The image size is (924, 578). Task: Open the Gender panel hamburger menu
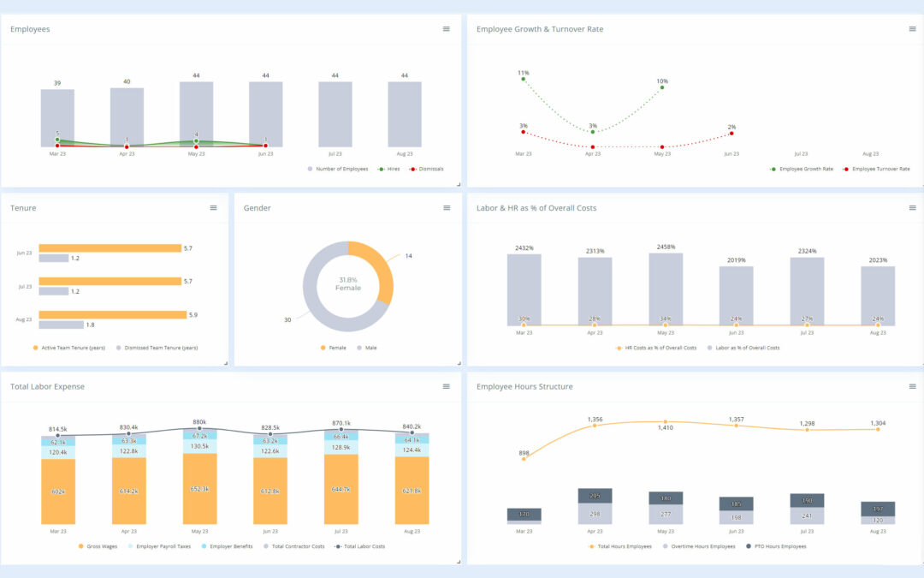[447, 207]
